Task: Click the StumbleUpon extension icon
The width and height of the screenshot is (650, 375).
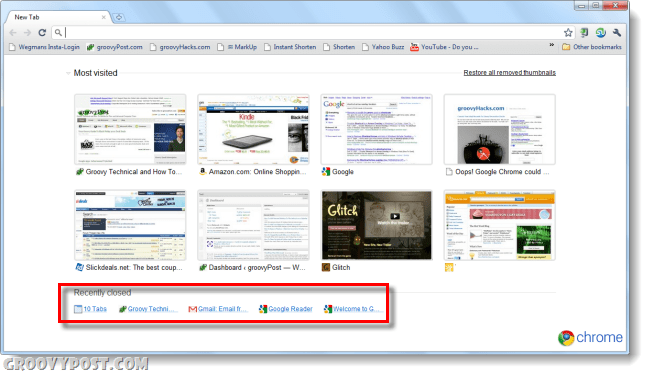Action: (x=600, y=32)
